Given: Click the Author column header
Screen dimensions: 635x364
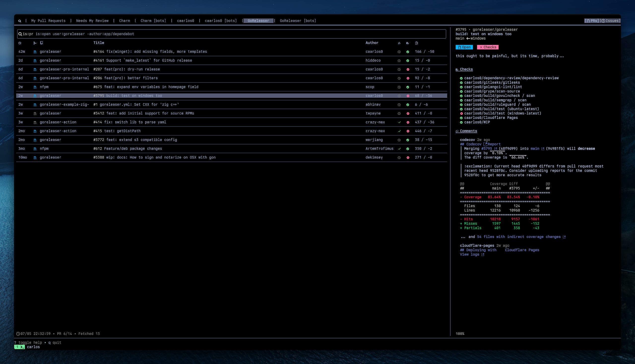Looking at the screenshot, I should (x=372, y=43).
